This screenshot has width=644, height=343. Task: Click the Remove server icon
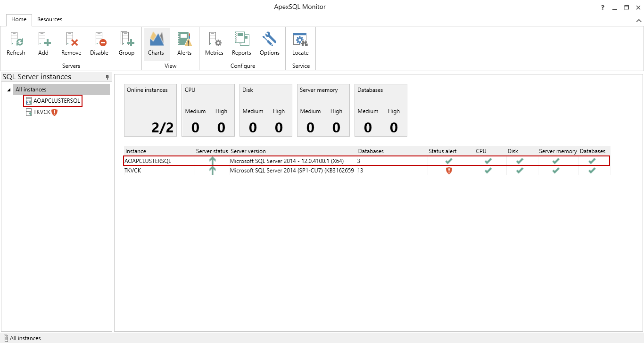click(71, 43)
